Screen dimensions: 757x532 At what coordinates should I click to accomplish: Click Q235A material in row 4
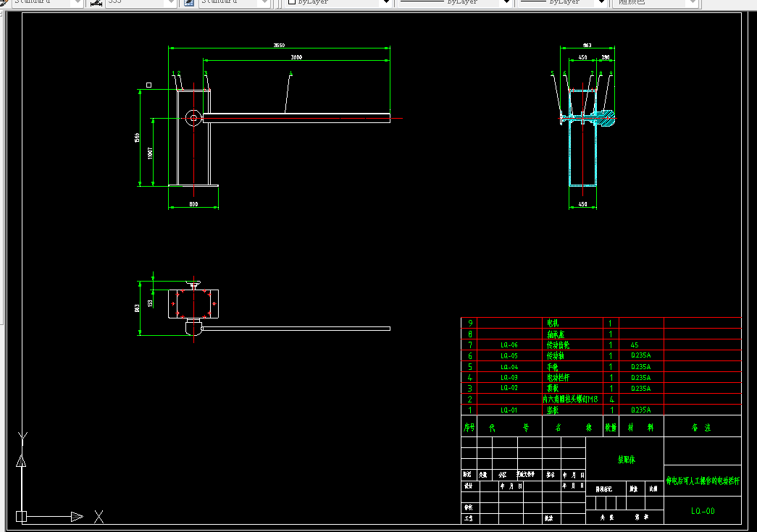click(x=640, y=377)
